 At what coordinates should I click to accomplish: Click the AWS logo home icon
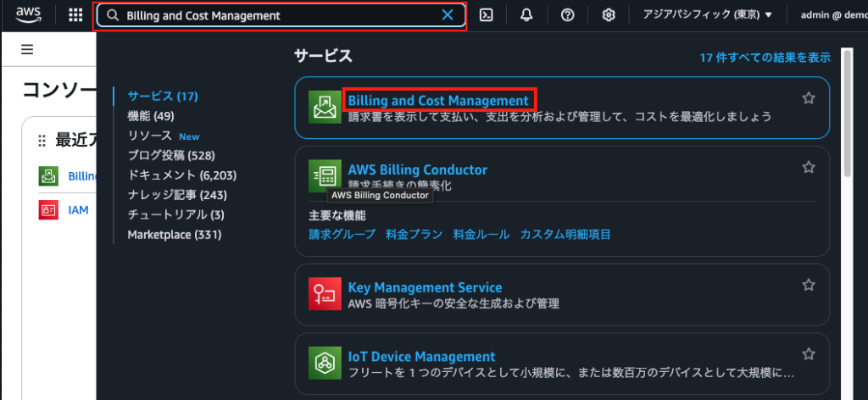click(x=28, y=15)
